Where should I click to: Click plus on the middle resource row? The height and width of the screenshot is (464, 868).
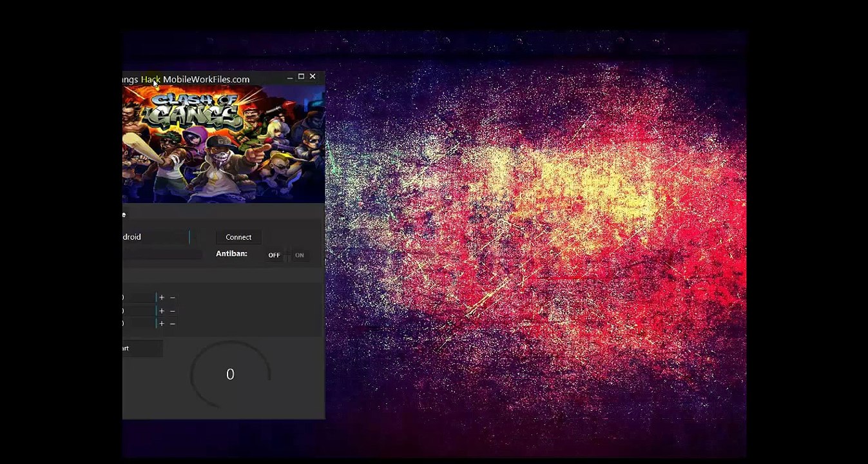pyautogui.click(x=162, y=311)
